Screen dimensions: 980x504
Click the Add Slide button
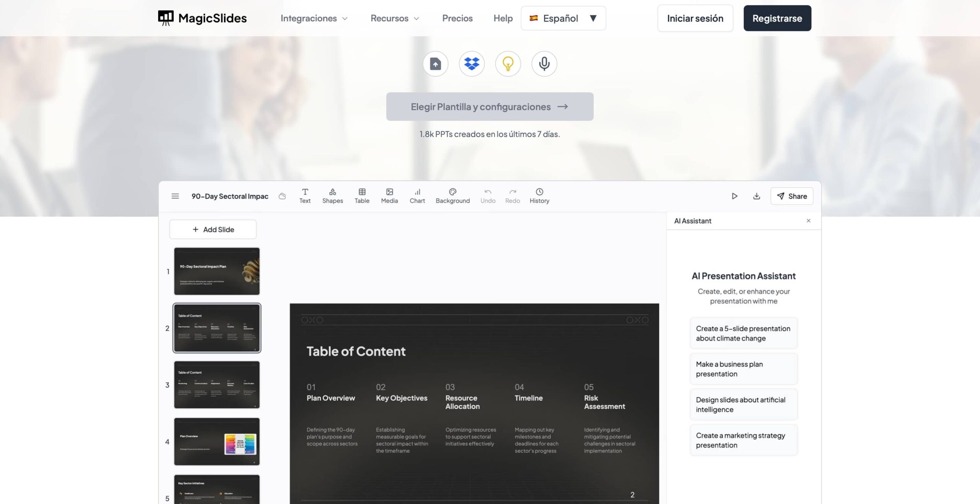click(213, 230)
